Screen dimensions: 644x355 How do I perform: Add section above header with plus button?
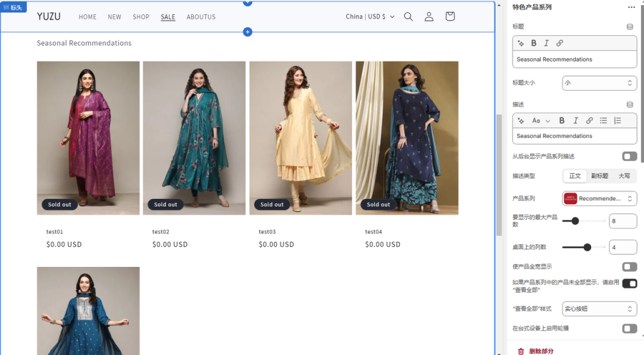(247, 3)
